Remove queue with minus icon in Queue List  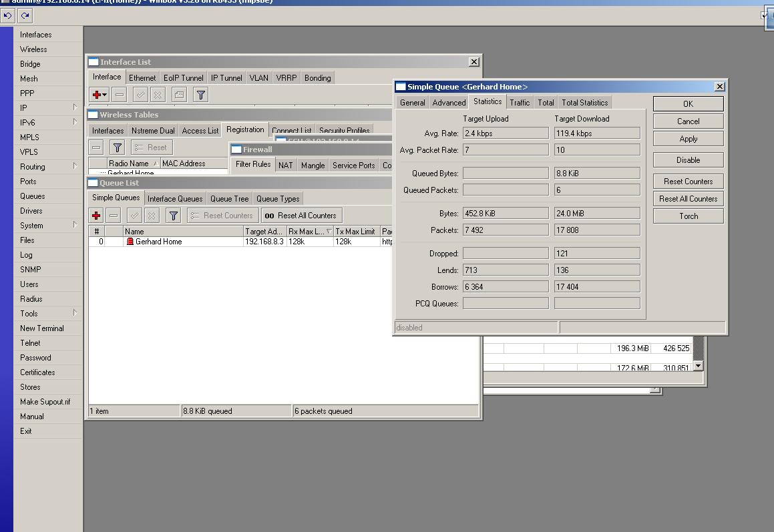114,216
